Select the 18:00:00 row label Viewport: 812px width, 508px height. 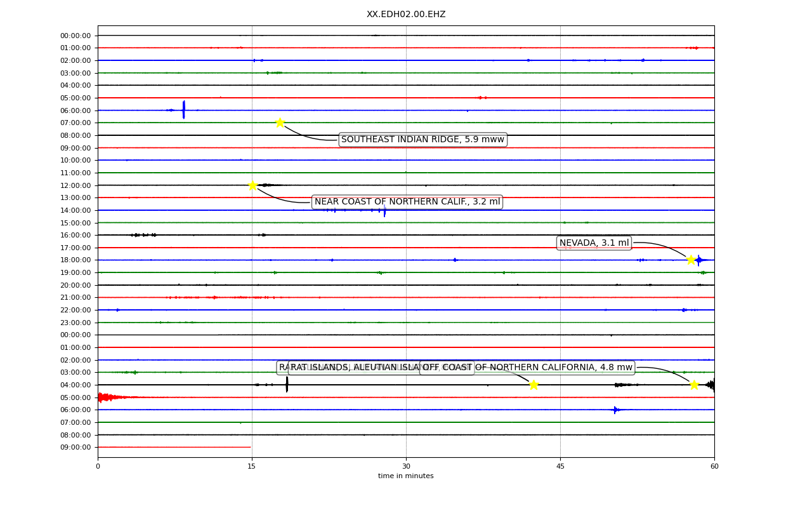click(75, 260)
